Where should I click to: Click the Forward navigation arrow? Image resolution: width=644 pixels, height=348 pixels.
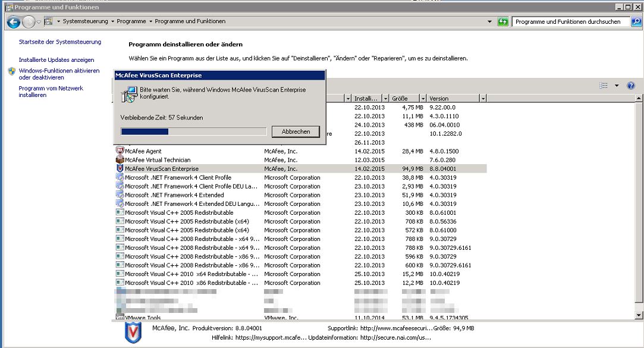pos(29,22)
